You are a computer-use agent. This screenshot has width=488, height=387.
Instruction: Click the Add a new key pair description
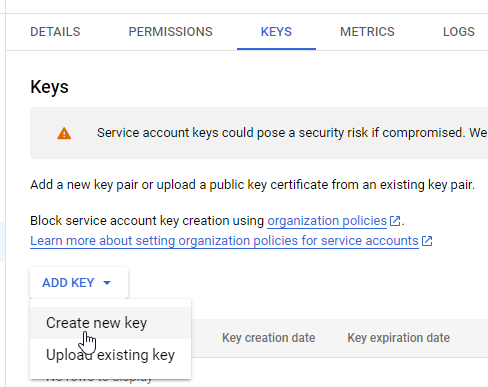[x=252, y=185]
